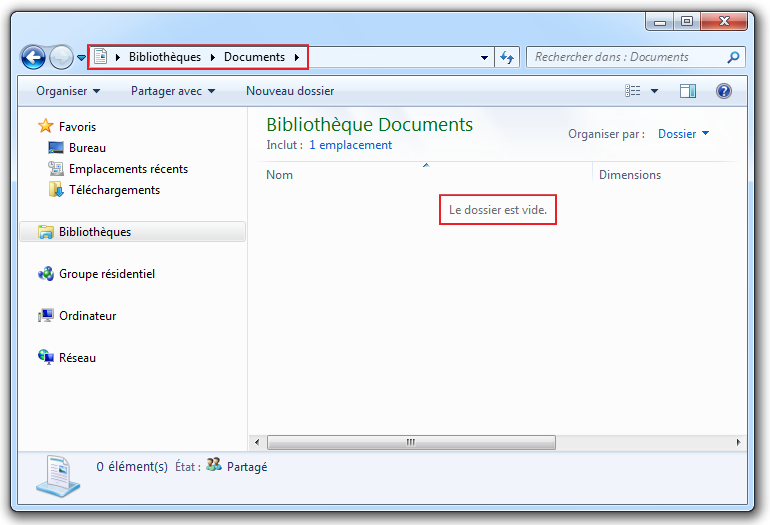Click the Ordinateur computer icon
This screenshot has width=770, height=525.
tap(46, 315)
